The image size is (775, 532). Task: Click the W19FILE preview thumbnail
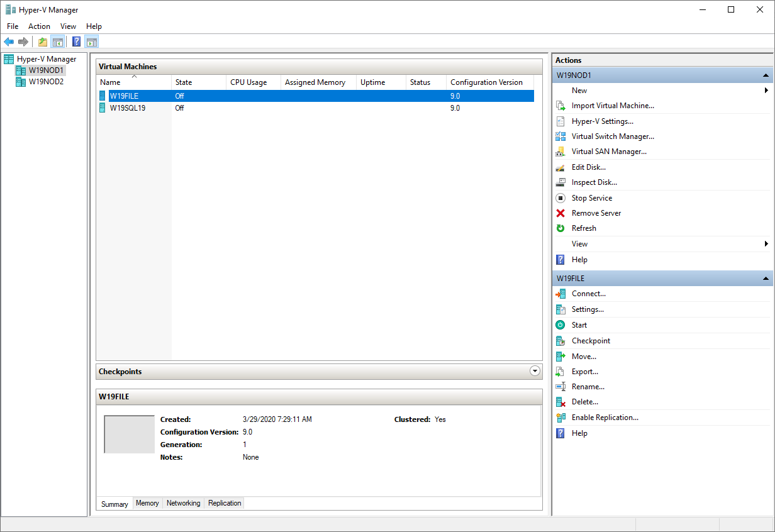tap(129, 434)
